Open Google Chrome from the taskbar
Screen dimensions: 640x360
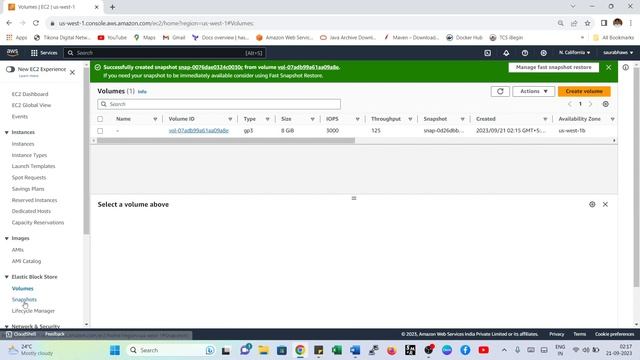(300, 350)
